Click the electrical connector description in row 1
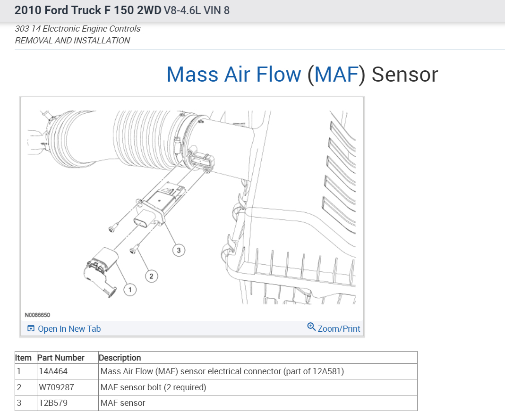The image size is (505, 420). (x=222, y=371)
